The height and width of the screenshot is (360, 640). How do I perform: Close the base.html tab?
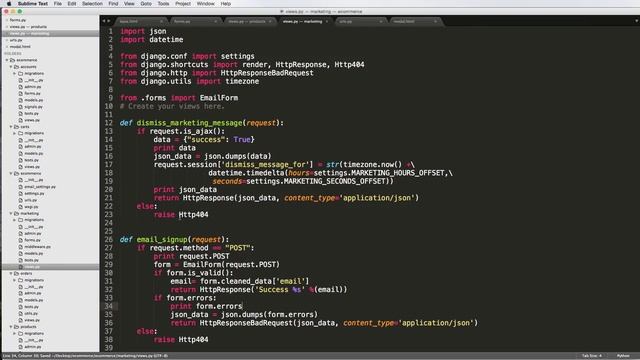point(161,21)
